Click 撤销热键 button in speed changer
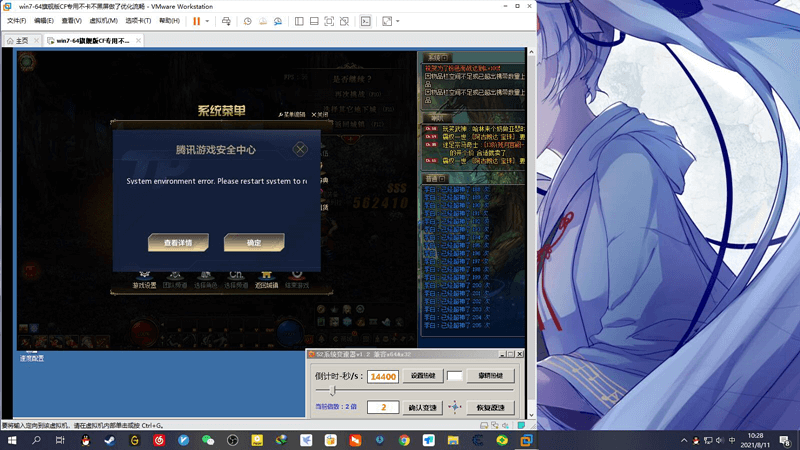 coord(490,376)
